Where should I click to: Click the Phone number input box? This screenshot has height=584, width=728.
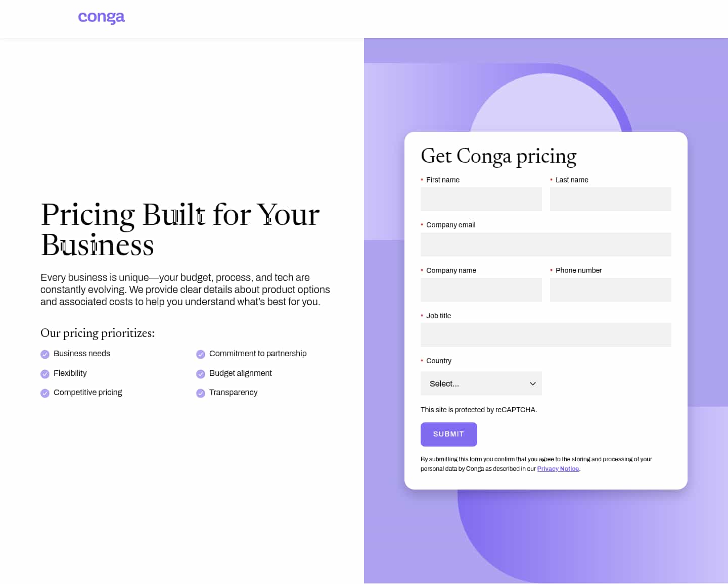pyautogui.click(x=610, y=290)
